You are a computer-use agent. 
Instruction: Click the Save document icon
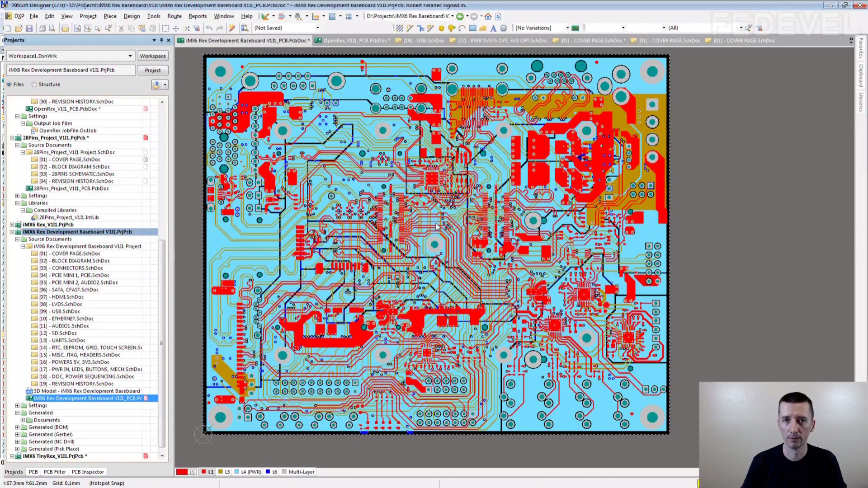click(29, 28)
